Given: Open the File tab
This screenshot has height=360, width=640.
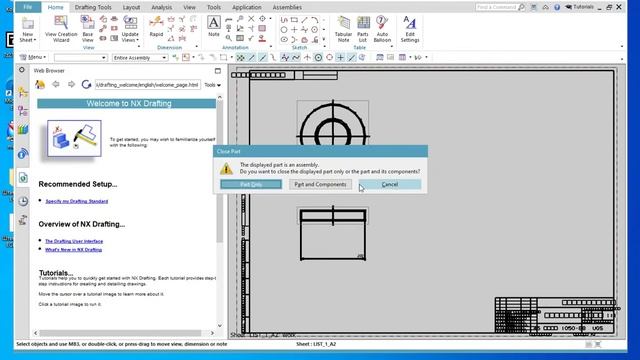Looking at the screenshot, I should click(x=28, y=7).
